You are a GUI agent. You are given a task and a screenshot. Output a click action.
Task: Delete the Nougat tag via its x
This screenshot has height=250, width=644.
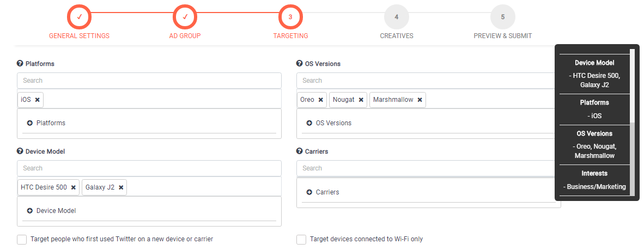(x=361, y=100)
